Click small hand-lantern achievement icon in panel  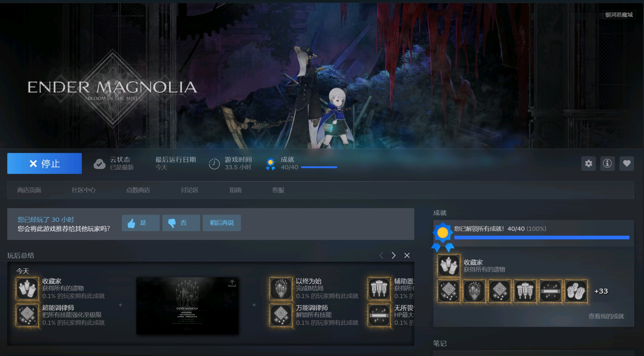click(x=474, y=291)
